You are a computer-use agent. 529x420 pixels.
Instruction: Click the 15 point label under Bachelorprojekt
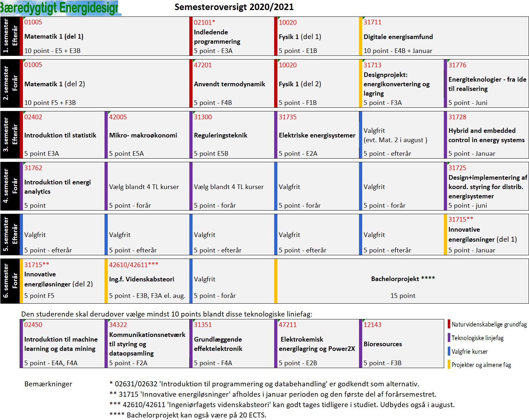click(x=403, y=296)
